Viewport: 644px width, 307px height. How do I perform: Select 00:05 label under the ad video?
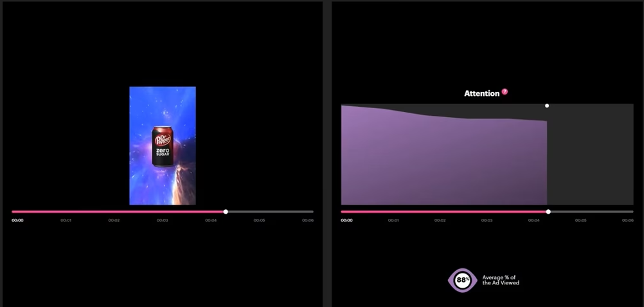pos(259,221)
